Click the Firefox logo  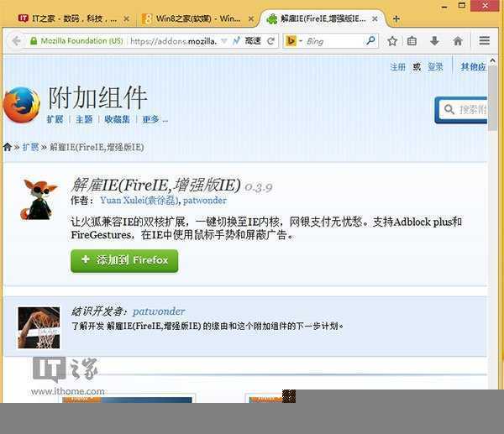21,105
